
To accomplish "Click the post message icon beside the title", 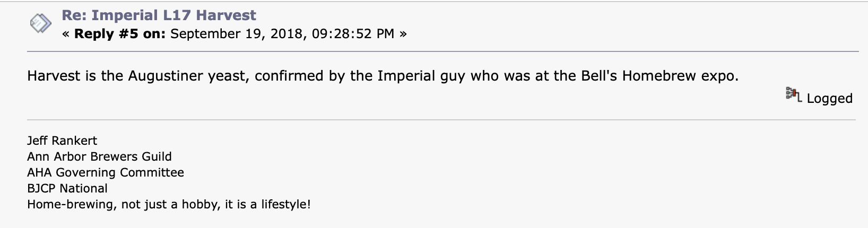I will pos(40,23).
